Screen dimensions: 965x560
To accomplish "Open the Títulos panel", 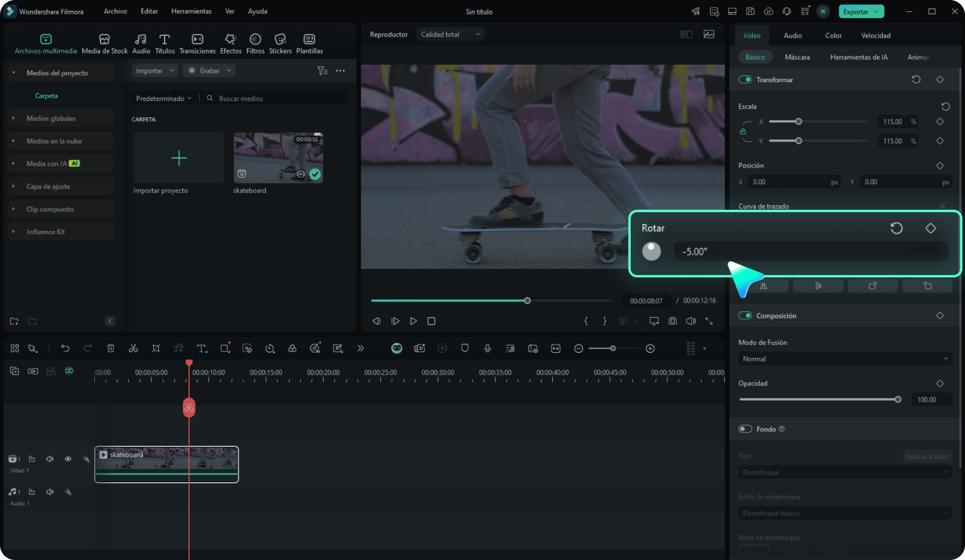I will [165, 44].
